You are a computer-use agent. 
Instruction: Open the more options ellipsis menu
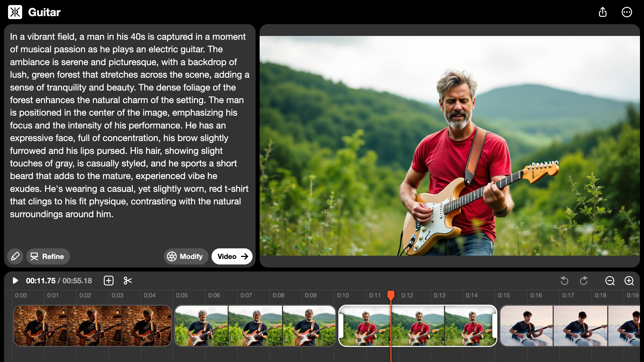click(627, 12)
